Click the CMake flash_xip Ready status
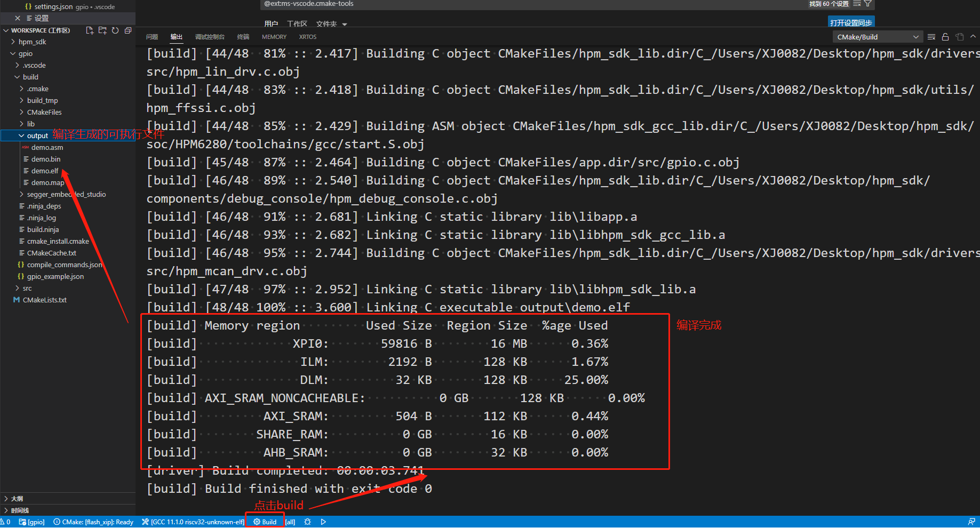The width and height of the screenshot is (980, 528). coord(93,522)
